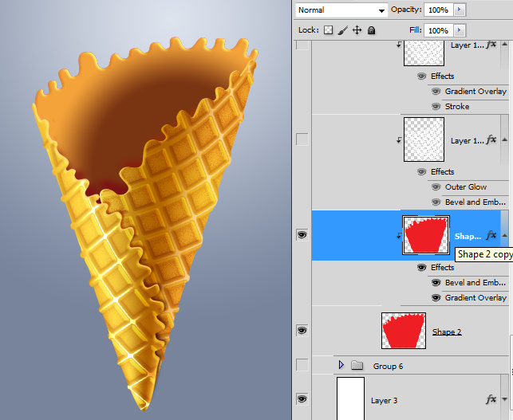Select the Shape 2 layer name
The image size is (513, 420).
(x=447, y=332)
